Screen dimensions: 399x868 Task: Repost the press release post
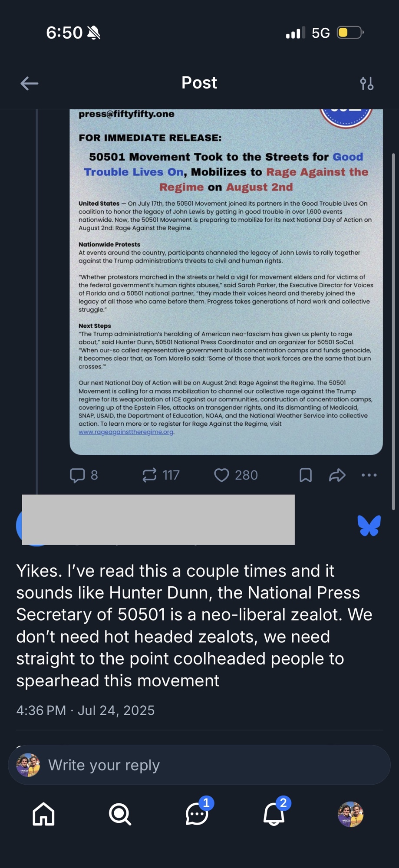tap(150, 475)
